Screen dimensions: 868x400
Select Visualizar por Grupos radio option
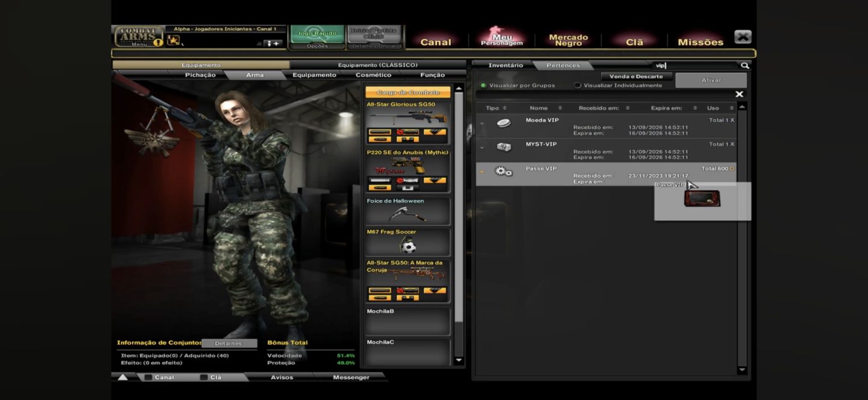(x=483, y=86)
